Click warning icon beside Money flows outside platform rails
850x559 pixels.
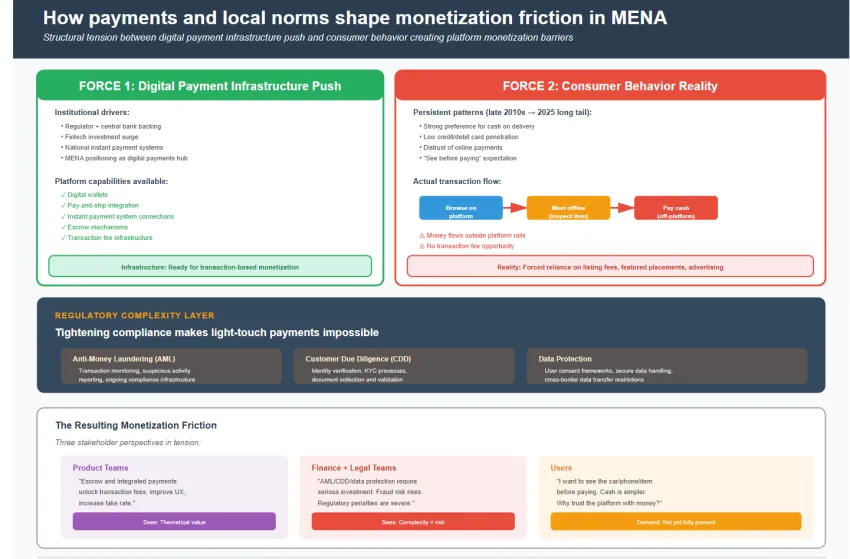(421, 235)
